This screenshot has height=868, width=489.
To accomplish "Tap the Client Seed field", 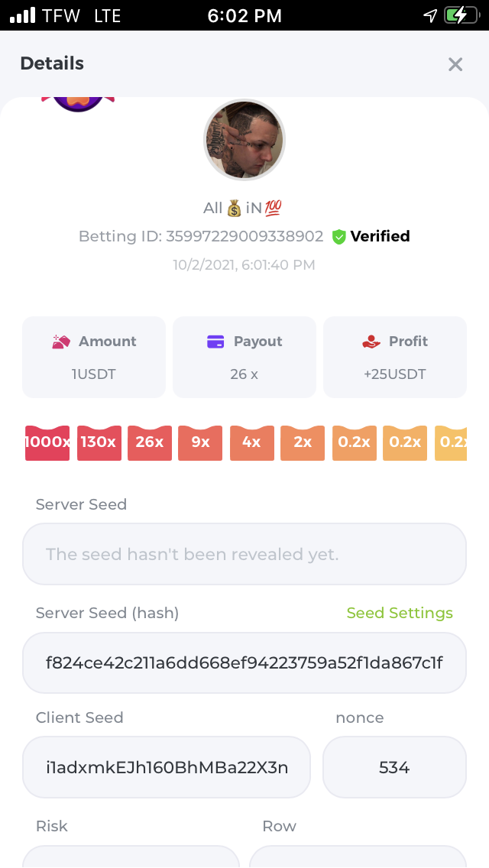I will point(167,767).
